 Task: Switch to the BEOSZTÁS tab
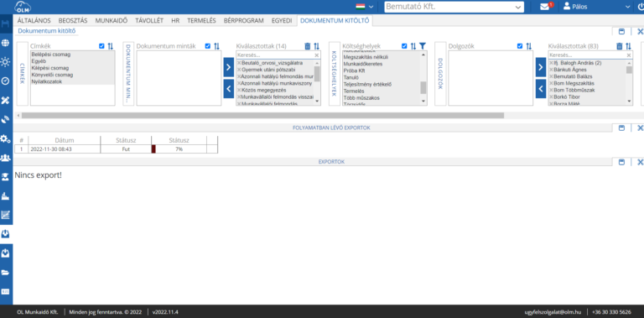(x=73, y=20)
